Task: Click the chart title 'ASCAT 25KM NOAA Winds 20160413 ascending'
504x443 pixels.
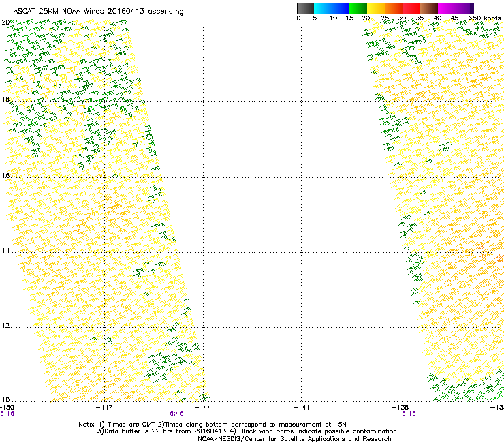Action: (98, 12)
